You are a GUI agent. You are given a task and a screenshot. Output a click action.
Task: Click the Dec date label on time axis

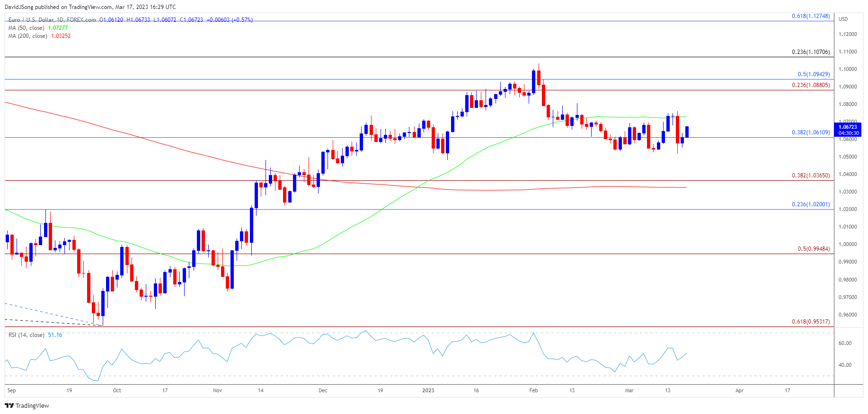coord(323,391)
